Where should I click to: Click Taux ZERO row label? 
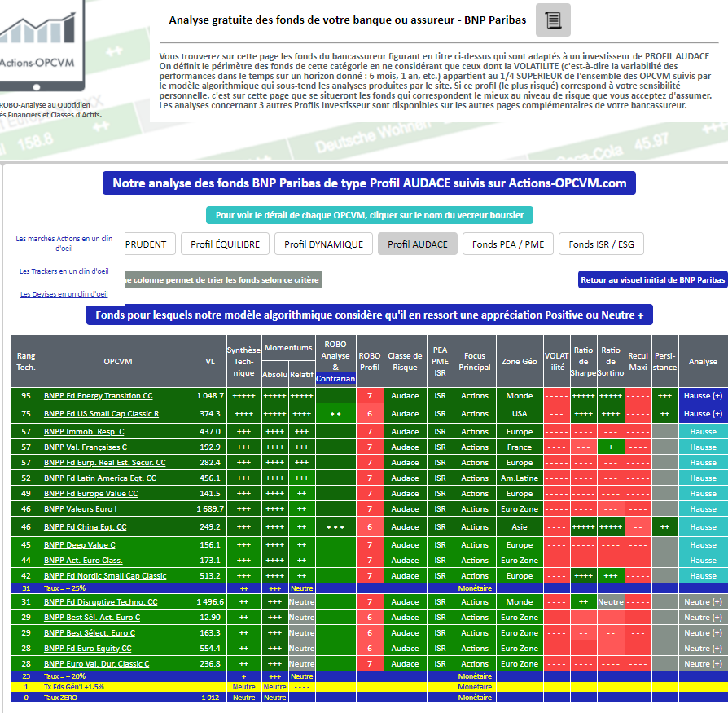[x=60, y=698]
